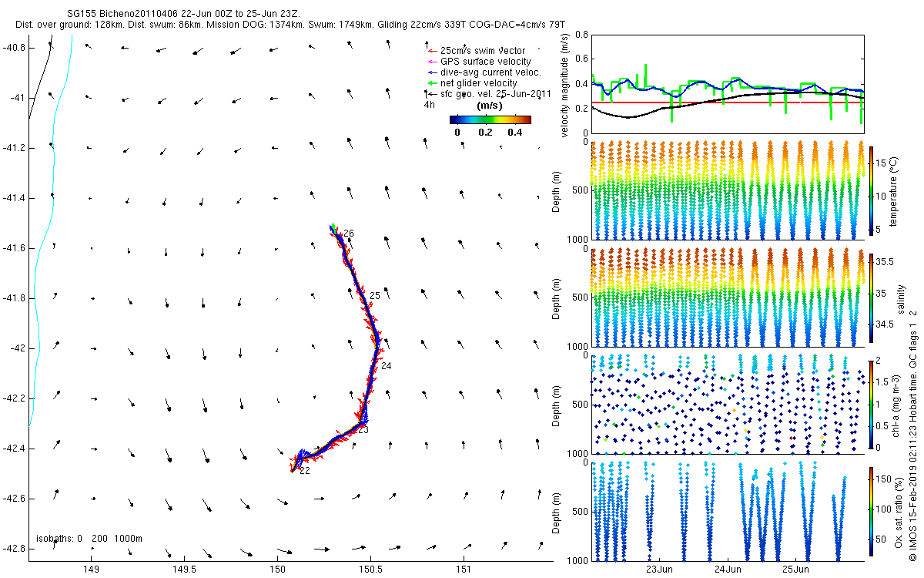The image size is (924, 578).
Task: Click the 'salinity' colorbar label
Action: point(902,297)
